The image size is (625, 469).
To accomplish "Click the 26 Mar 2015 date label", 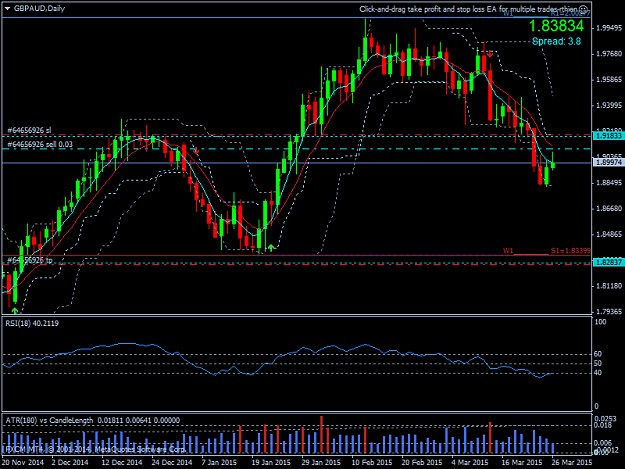I will (572, 462).
